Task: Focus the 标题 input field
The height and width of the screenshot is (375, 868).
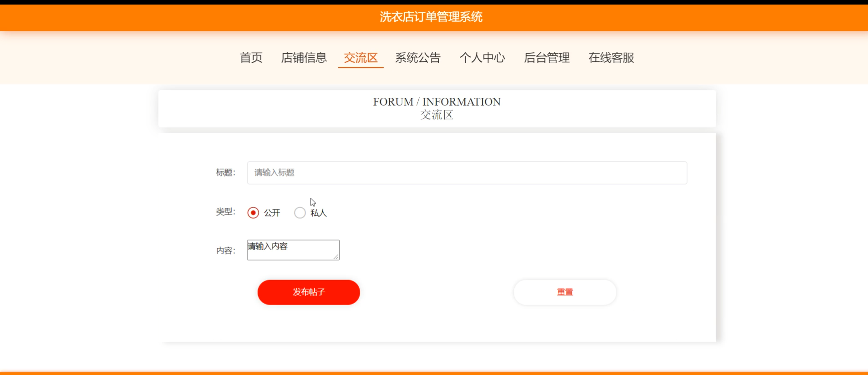Action: (467, 173)
